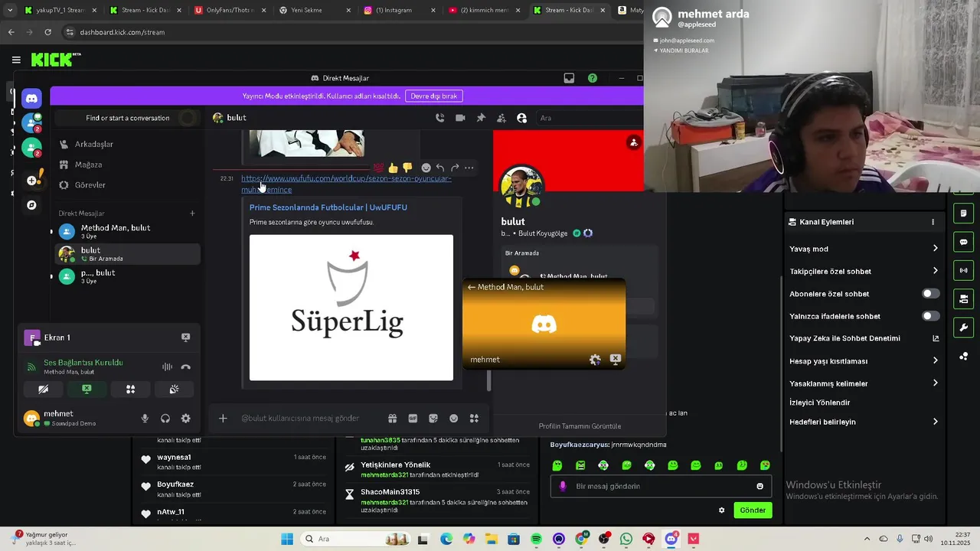
Task: Open Kick hamburger menu
Action: [16, 60]
